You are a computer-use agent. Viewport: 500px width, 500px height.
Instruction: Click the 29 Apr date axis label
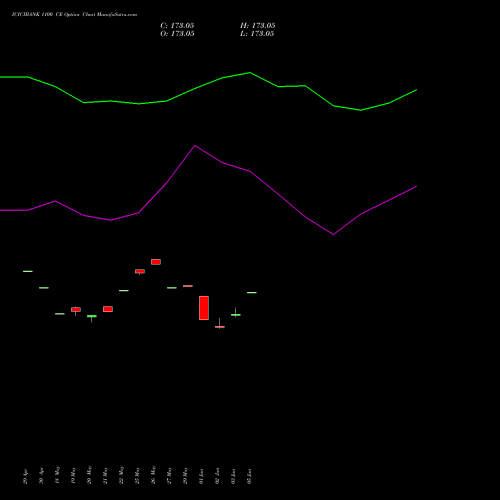pos(25,477)
